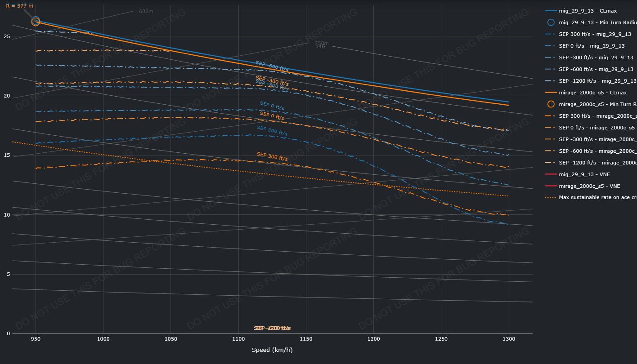Image resolution: width=637 pixels, height=364 pixels.
Task: Click SEP -600 ft/s mig_29_9_13 legend line icon
Action: tap(551, 69)
